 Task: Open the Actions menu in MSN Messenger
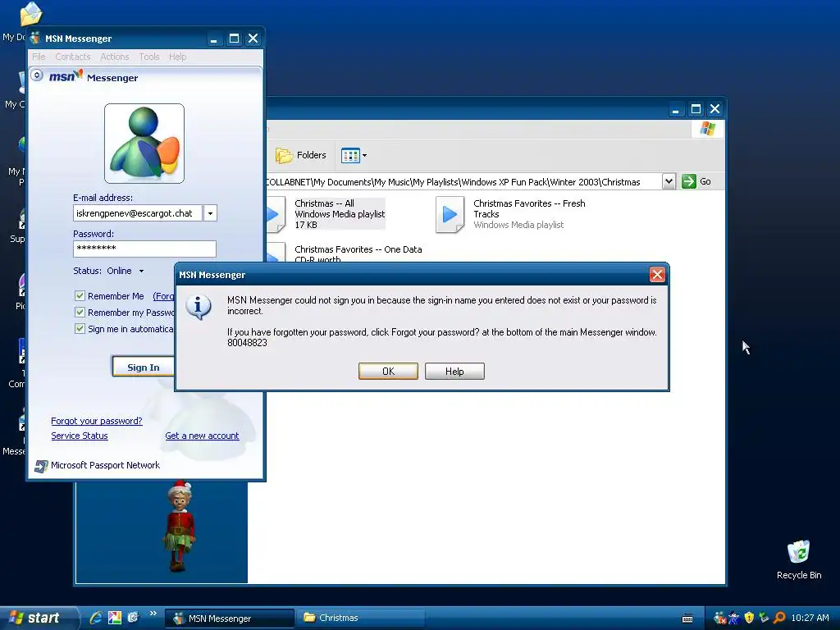(115, 57)
